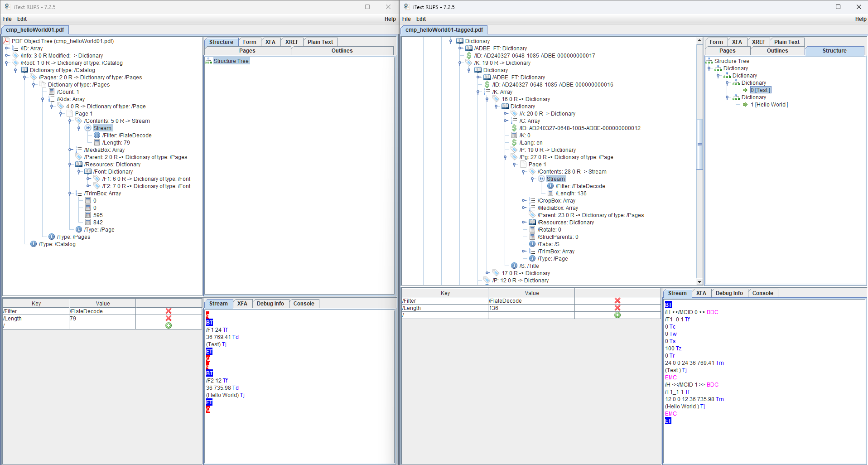Click the red X beside /Filter in right table
The width and height of the screenshot is (868, 465).
point(617,300)
